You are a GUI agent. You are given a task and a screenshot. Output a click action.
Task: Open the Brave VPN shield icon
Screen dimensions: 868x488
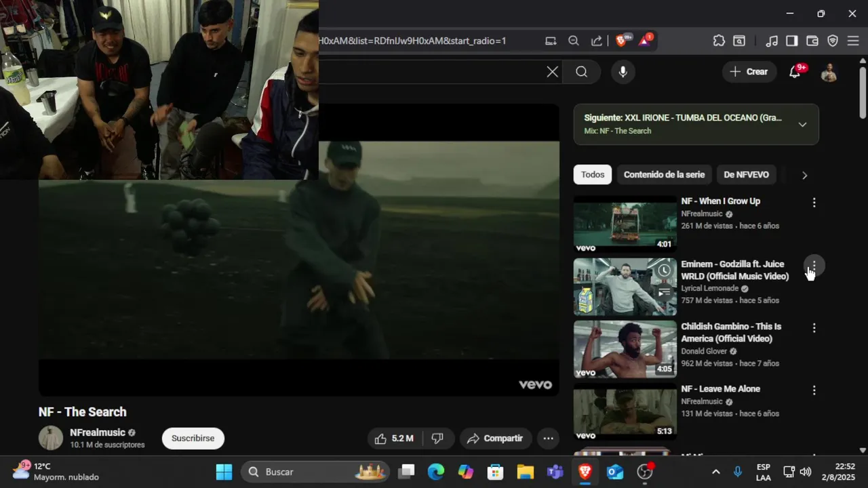[833, 41]
